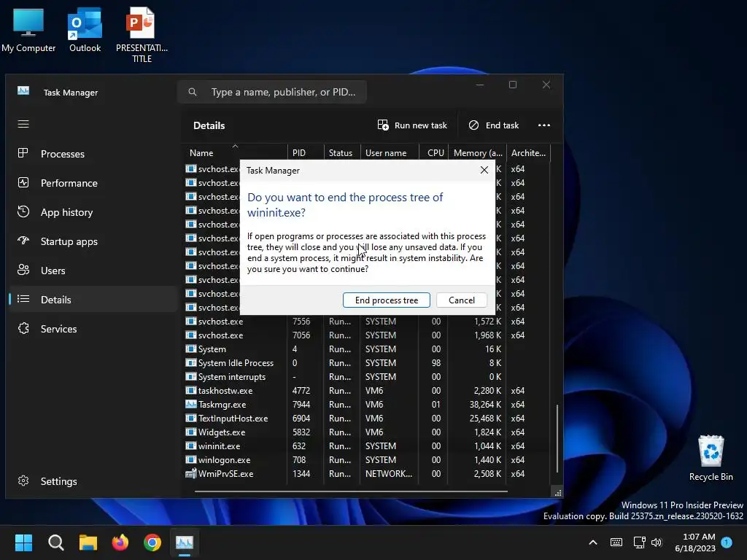Switch to the Performance page
This screenshot has width=747, height=560.
93,183
